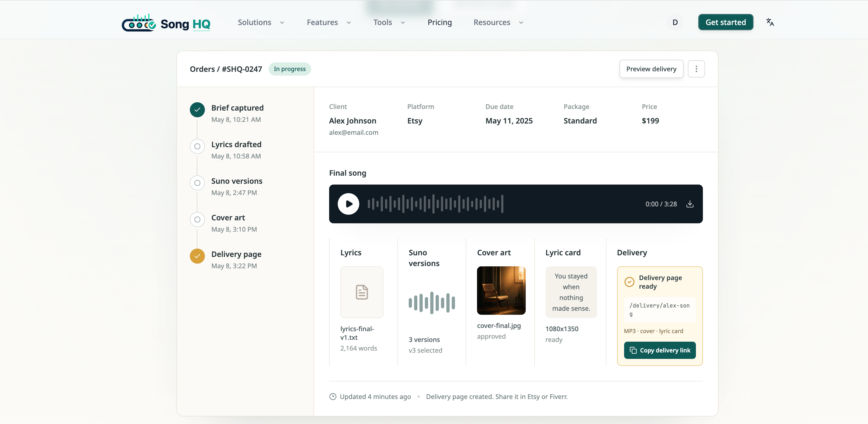Click the Song HQ logo
868x424 pixels.
(x=166, y=23)
